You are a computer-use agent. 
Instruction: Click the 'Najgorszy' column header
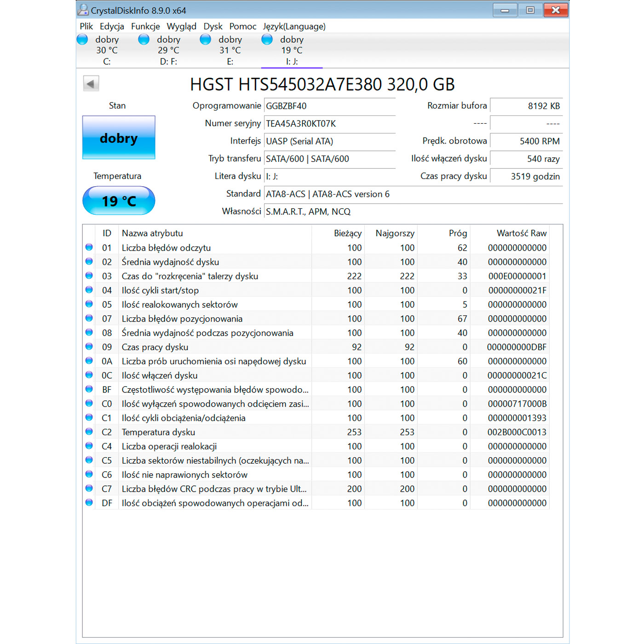pos(391,233)
